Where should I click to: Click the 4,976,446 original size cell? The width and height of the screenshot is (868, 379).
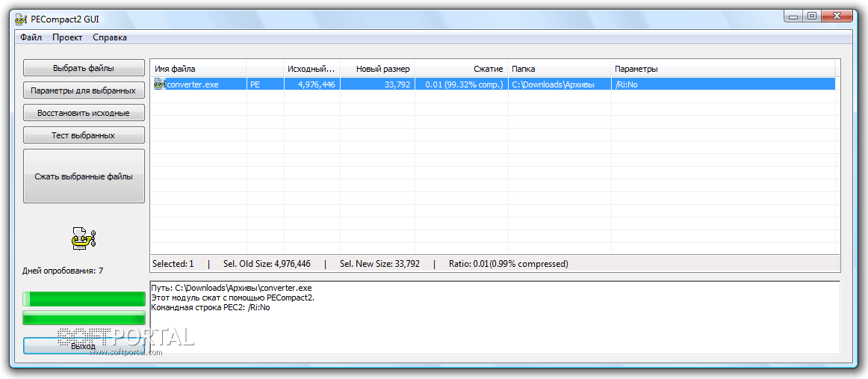click(312, 84)
